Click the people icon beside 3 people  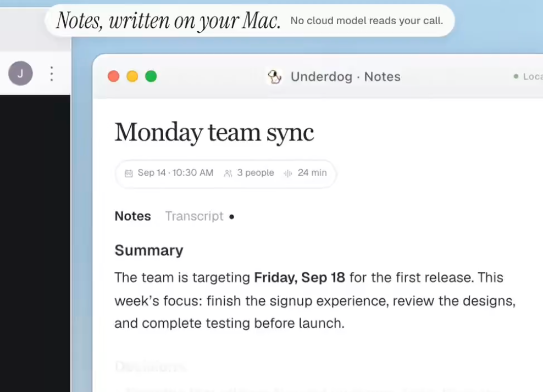tap(228, 173)
